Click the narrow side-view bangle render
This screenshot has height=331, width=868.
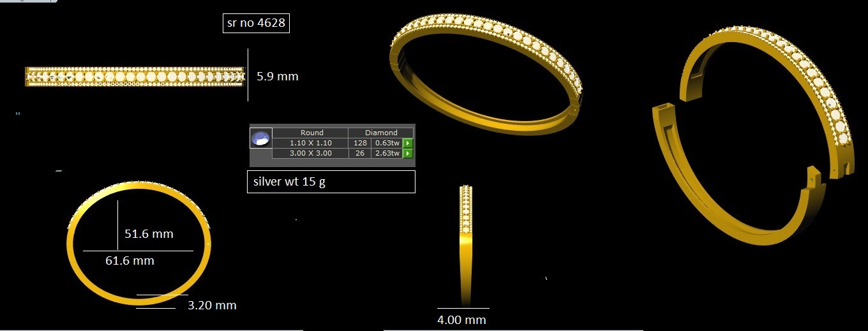point(465,246)
